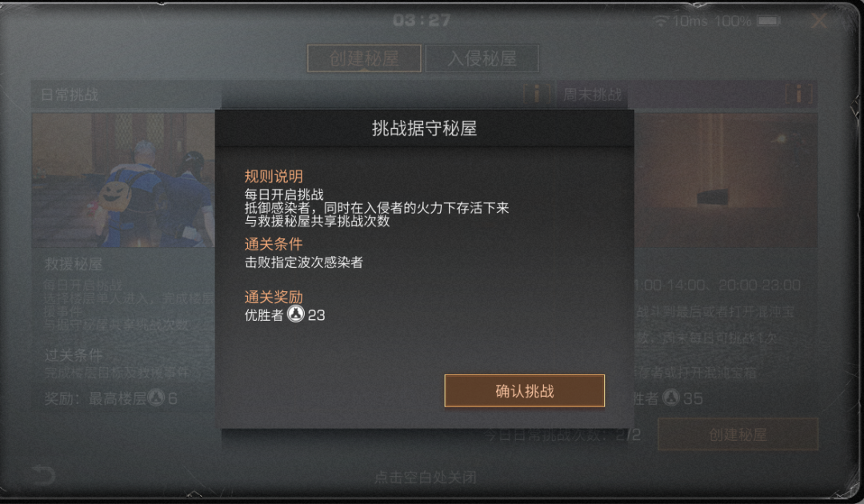Click the 创建秘屋 button at bottom right
The image size is (864, 504).
(738, 434)
